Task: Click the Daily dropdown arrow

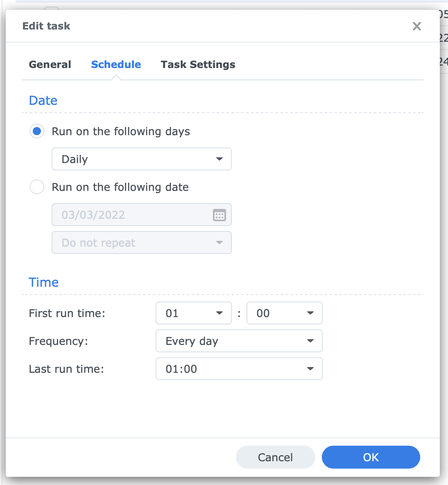Action: 219,159
